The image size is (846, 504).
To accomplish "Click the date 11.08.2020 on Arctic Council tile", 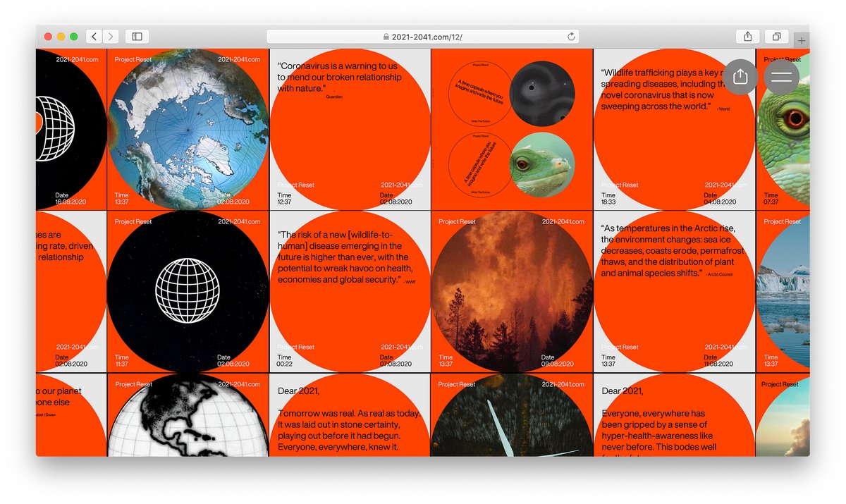I will pyautogui.click(x=720, y=364).
